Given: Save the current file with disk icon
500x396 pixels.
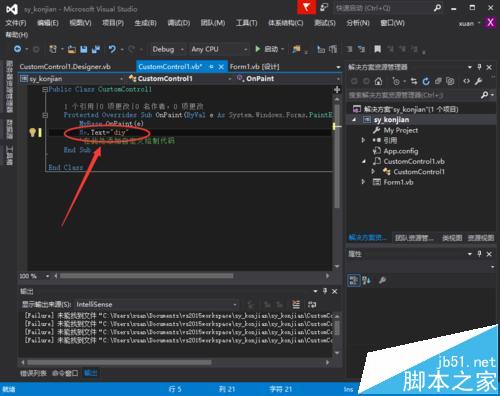Looking at the screenshot, I should pos(84,49).
